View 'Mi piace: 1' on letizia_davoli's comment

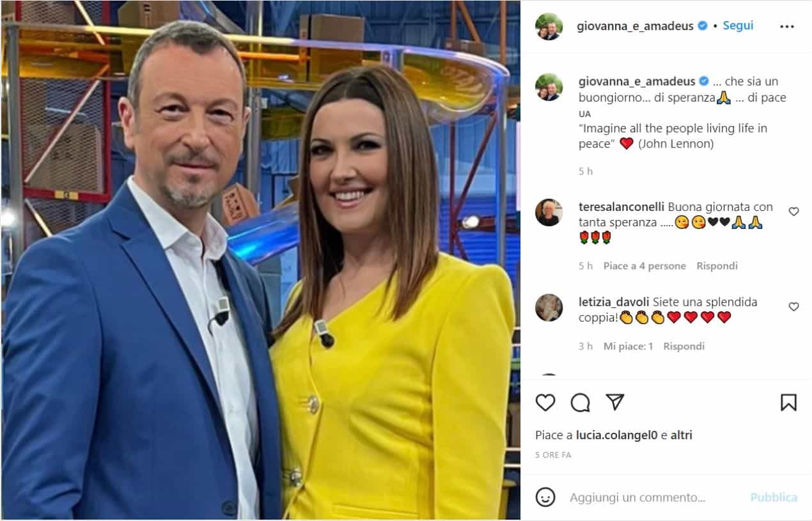tap(628, 346)
